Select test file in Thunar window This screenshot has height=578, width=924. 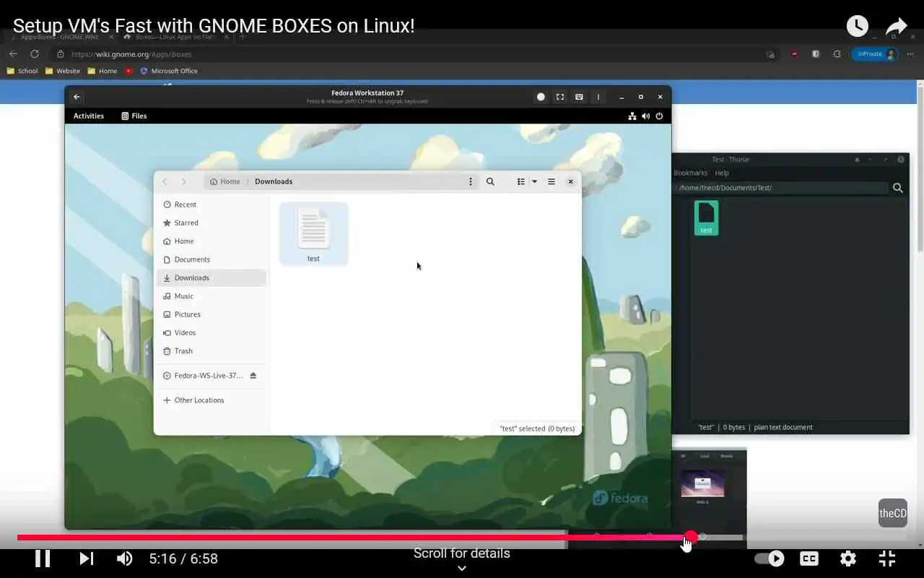tap(706, 217)
